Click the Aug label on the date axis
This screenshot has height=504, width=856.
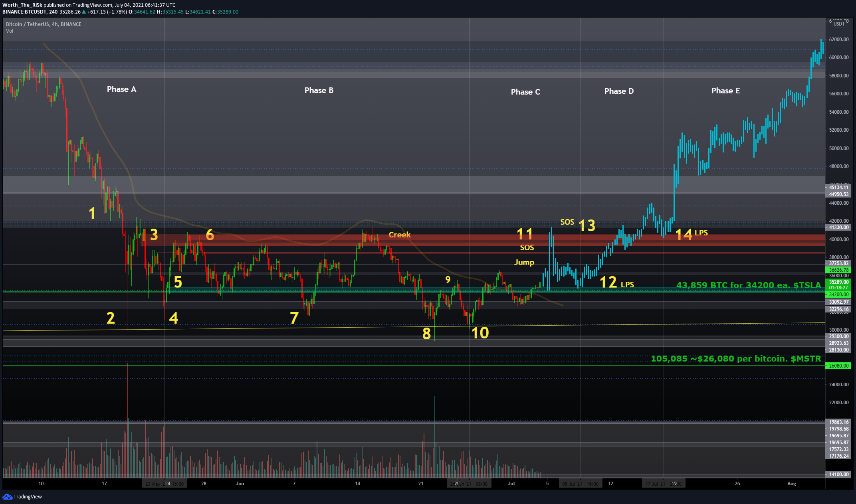pos(791,483)
